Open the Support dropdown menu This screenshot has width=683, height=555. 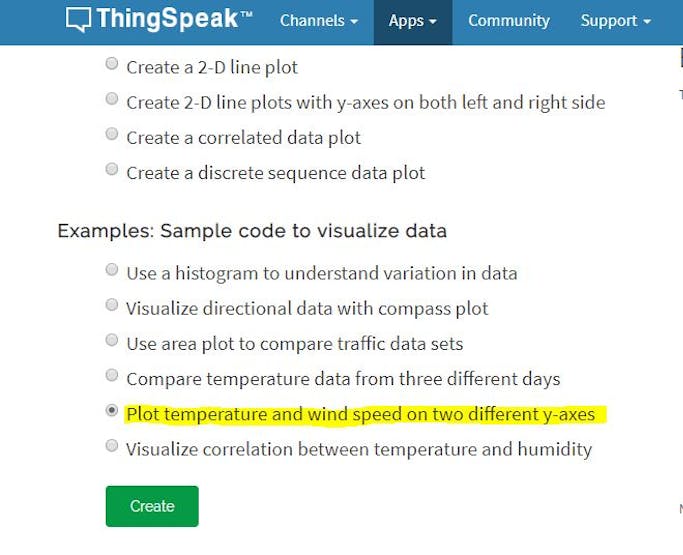[x=616, y=21]
